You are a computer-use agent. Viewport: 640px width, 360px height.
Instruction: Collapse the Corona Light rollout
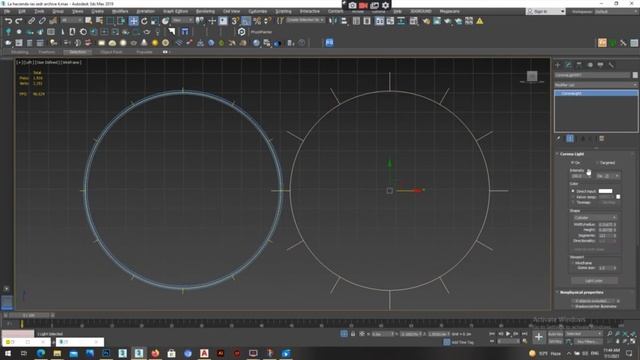coord(572,154)
